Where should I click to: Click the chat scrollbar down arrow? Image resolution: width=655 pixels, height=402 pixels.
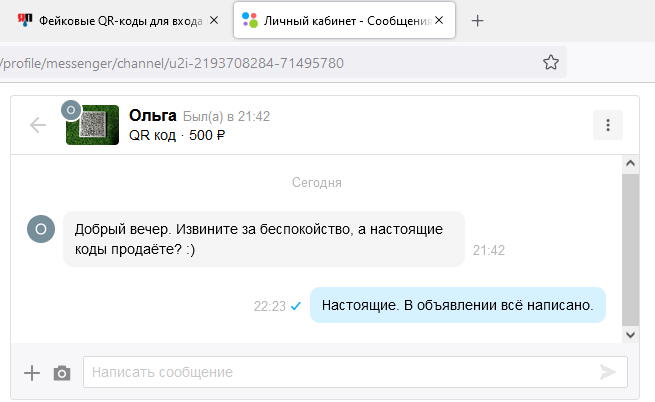click(630, 335)
